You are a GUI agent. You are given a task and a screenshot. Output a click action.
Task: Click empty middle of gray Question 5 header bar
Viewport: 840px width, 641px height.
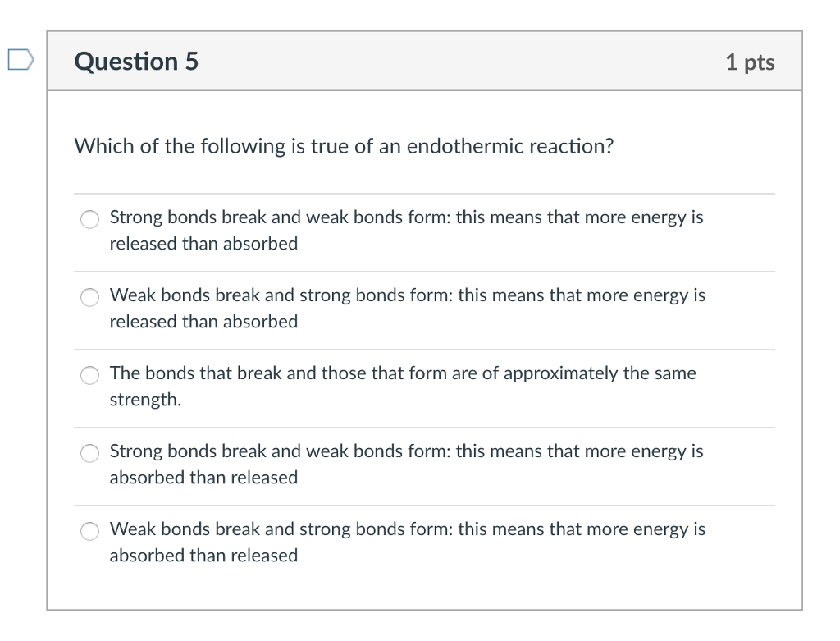459,62
